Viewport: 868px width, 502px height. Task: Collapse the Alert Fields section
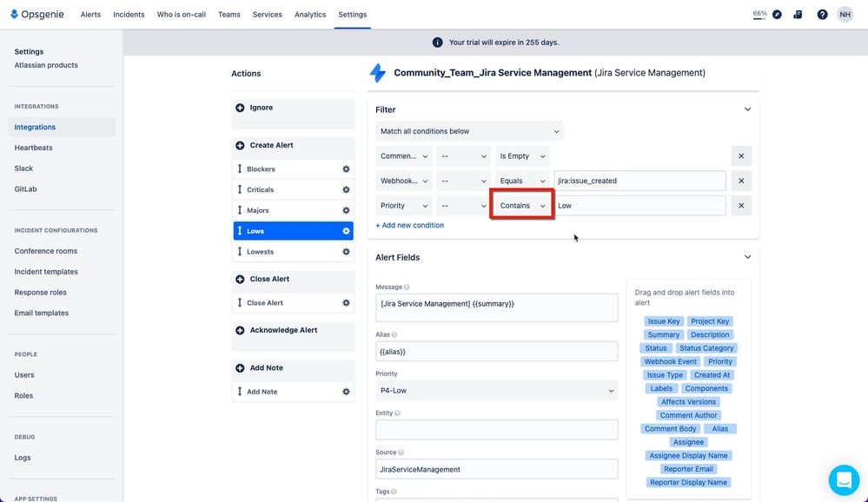tap(747, 257)
